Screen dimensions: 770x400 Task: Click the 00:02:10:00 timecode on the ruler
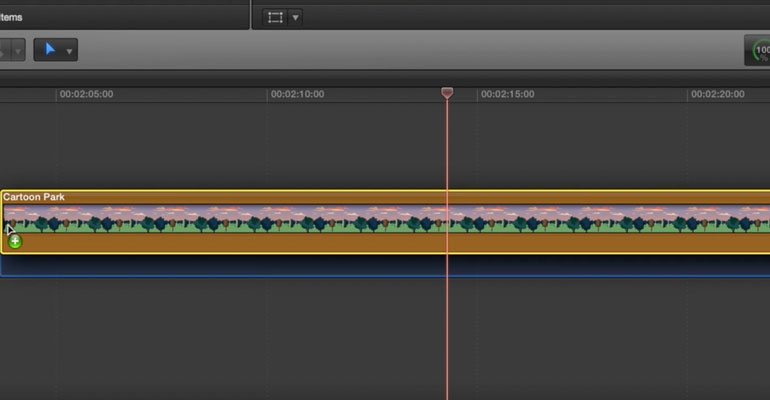pyautogui.click(x=298, y=94)
